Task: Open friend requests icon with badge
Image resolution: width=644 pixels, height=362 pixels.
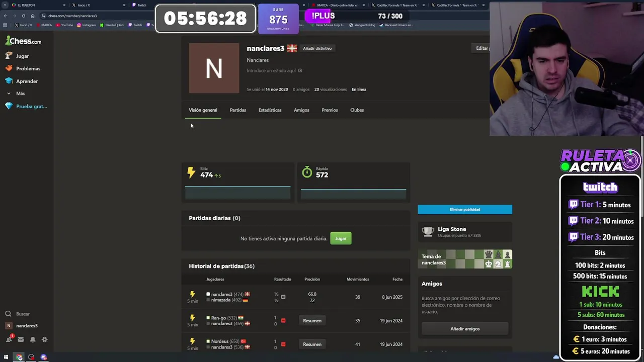Action: click(x=9, y=339)
